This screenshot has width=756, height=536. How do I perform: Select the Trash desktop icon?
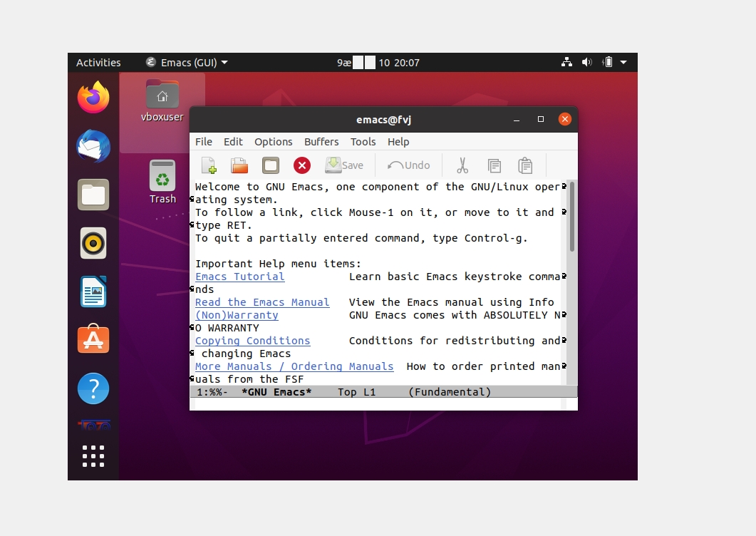click(162, 182)
